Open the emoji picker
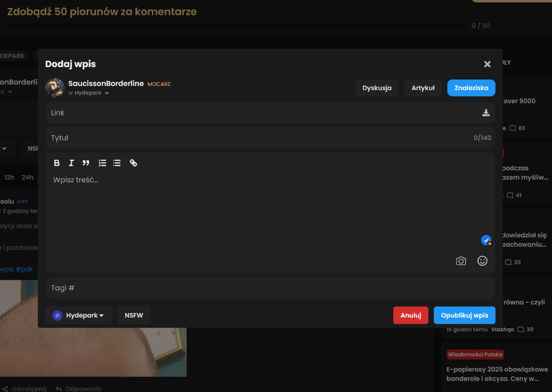This screenshot has height=392, width=552. click(x=482, y=261)
